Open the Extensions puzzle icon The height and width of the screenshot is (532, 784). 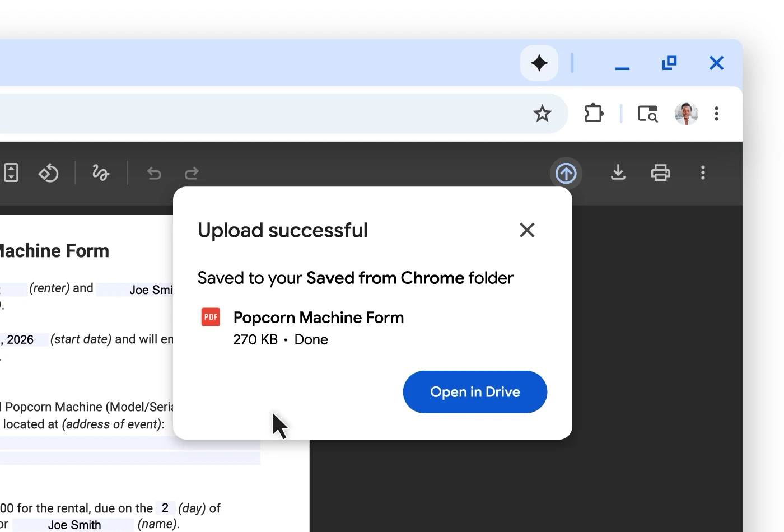(x=594, y=114)
